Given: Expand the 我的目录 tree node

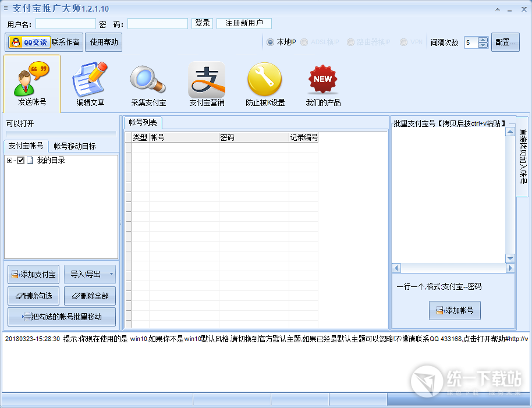Looking at the screenshot, I should [9, 161].
